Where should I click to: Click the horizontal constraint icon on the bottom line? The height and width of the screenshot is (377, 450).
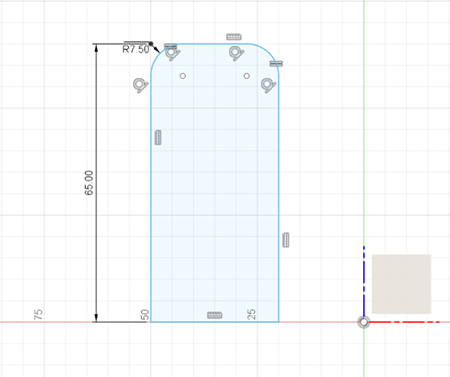(x=215, y=315)
